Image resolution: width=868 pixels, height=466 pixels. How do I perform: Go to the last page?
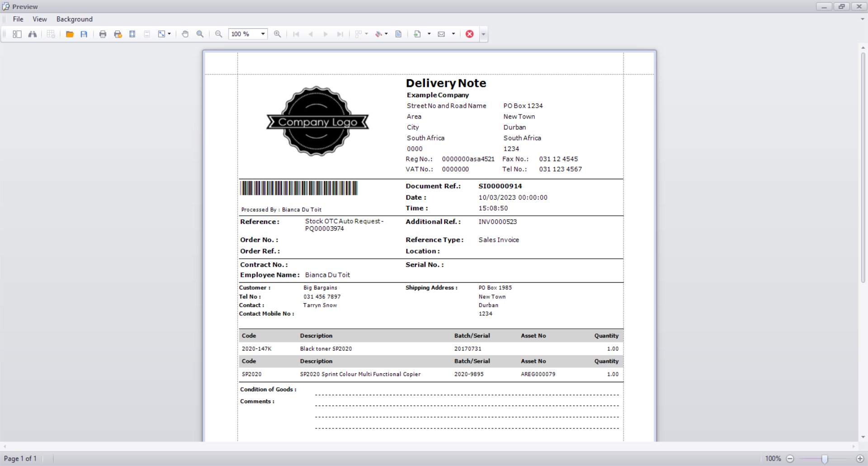pos(340,34)
